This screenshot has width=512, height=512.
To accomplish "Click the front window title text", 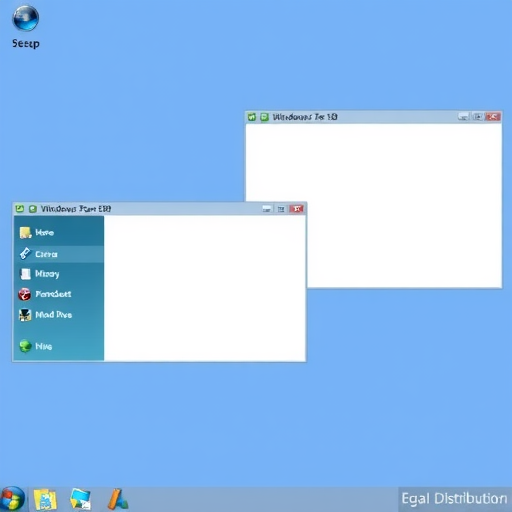I will click(x=76, y=209).
